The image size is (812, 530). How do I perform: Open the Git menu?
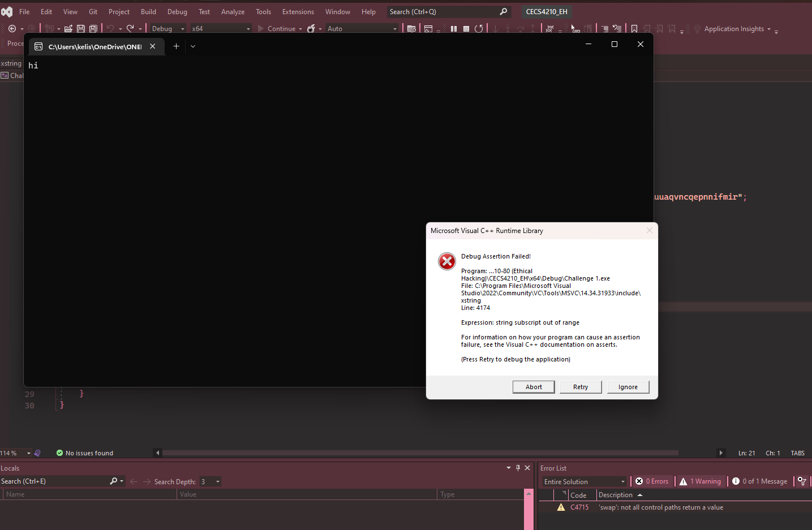point(93,11)
